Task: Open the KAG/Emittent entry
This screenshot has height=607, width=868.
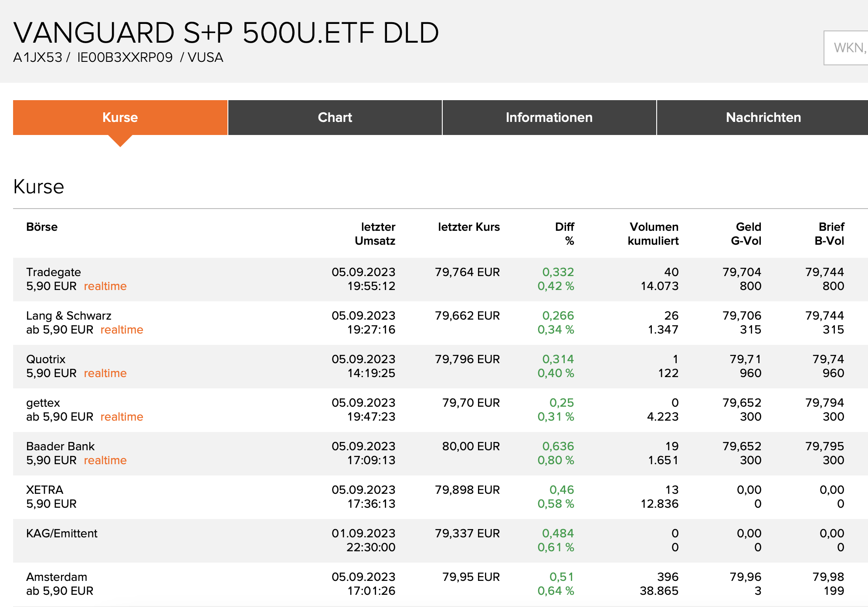Action: click(62, 533)
